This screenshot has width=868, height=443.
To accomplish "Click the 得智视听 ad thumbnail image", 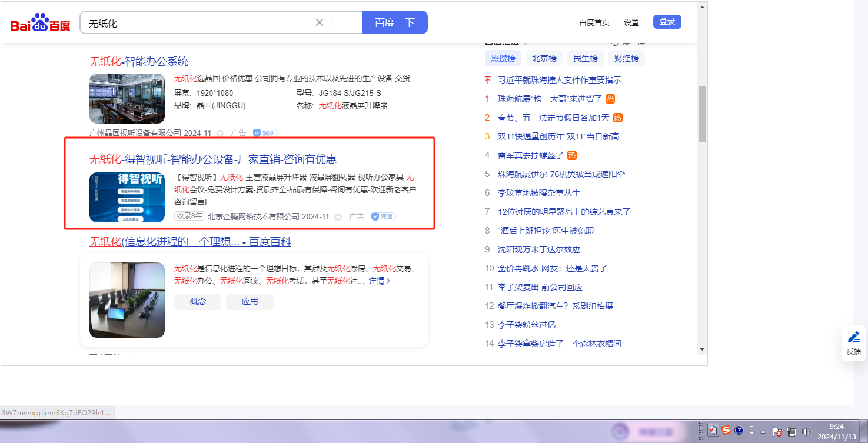I will pos(127,197).
